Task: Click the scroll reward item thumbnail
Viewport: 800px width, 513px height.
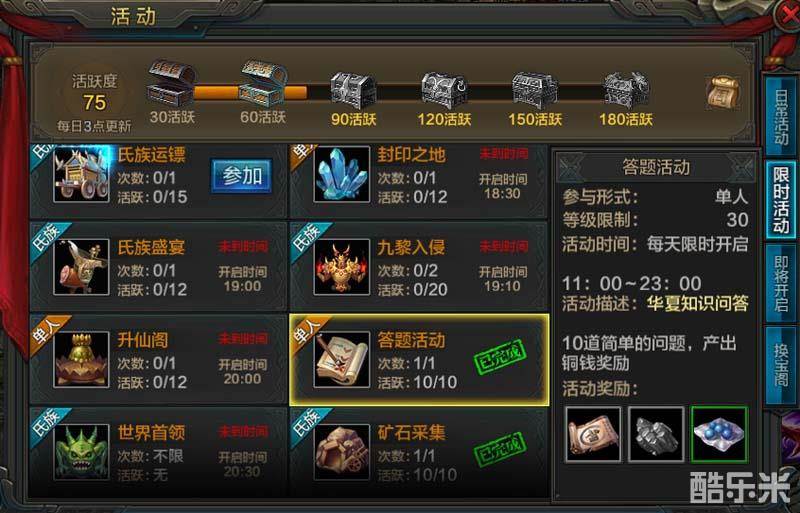Action: coord(593,434)
